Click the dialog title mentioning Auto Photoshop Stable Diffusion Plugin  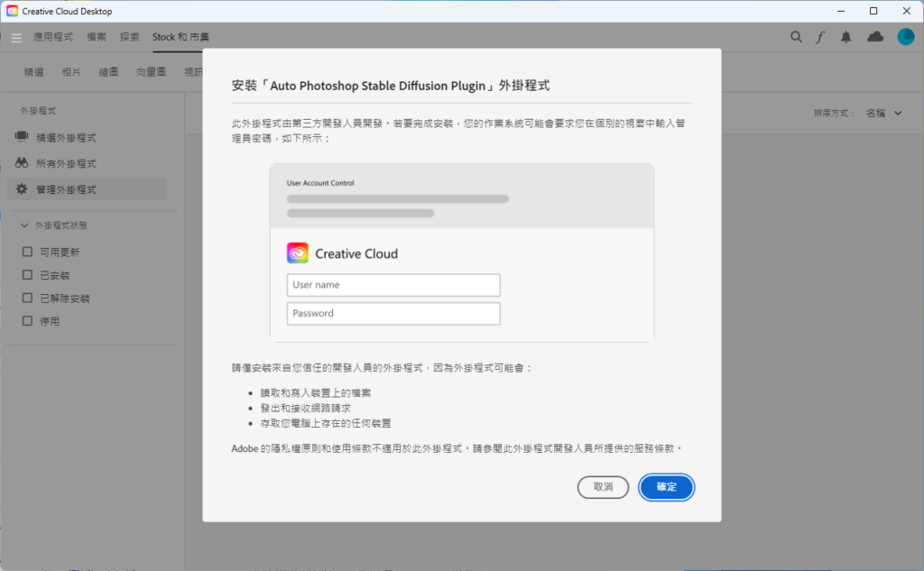(390, 86)
